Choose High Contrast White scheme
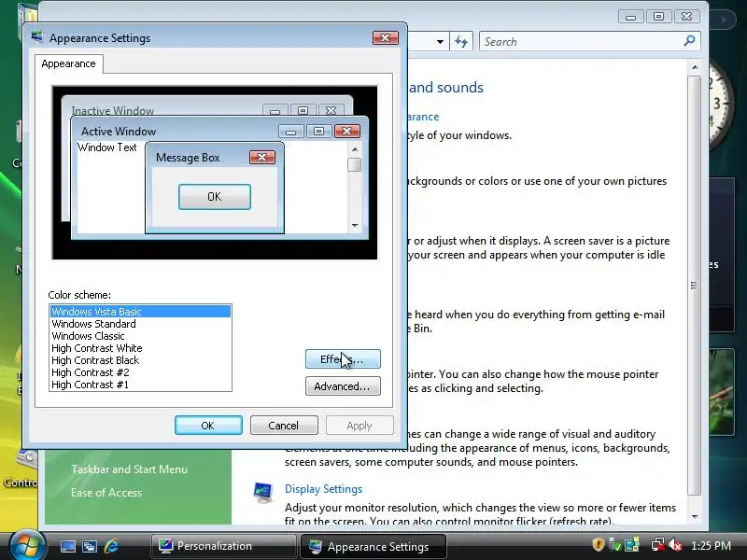The width and height of the screenshot is (747, 560). (140, 348)
